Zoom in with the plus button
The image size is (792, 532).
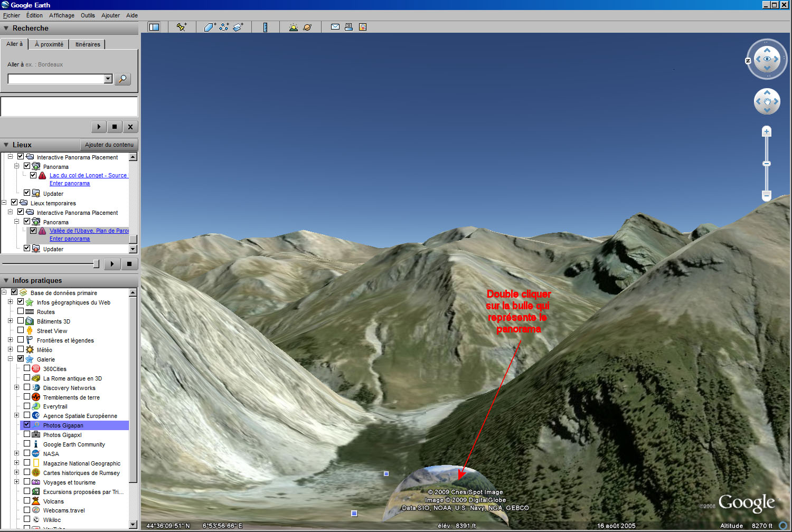(x=767, y=131)
